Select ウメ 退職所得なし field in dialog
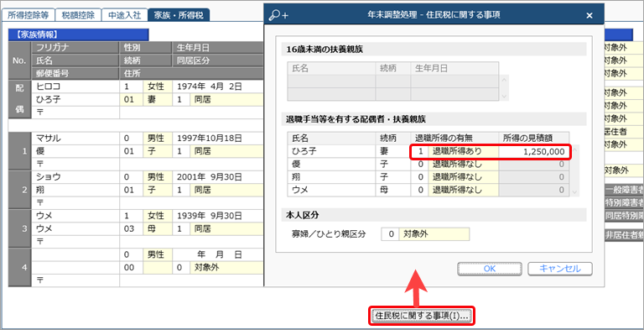 click(463, 190)
